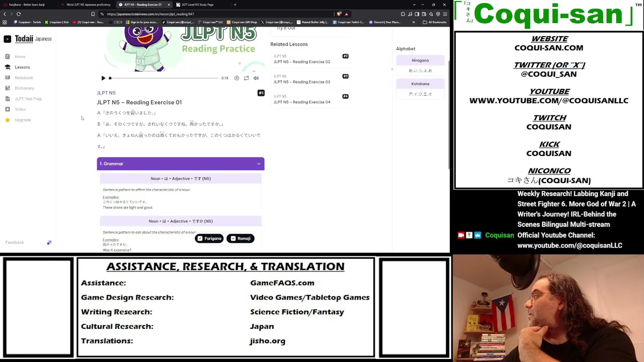Open the Notebook sidebar item
644x362 pixels.
click(x=24, y=77)
